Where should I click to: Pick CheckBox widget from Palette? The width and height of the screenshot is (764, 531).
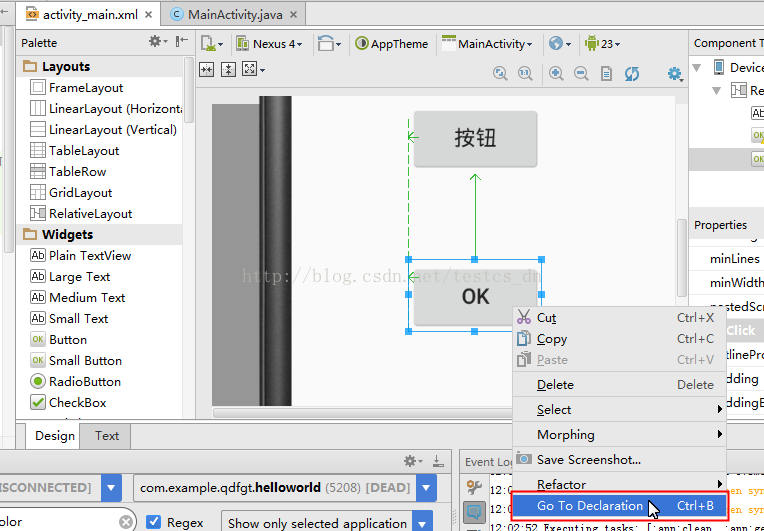[x=68, y=402]
